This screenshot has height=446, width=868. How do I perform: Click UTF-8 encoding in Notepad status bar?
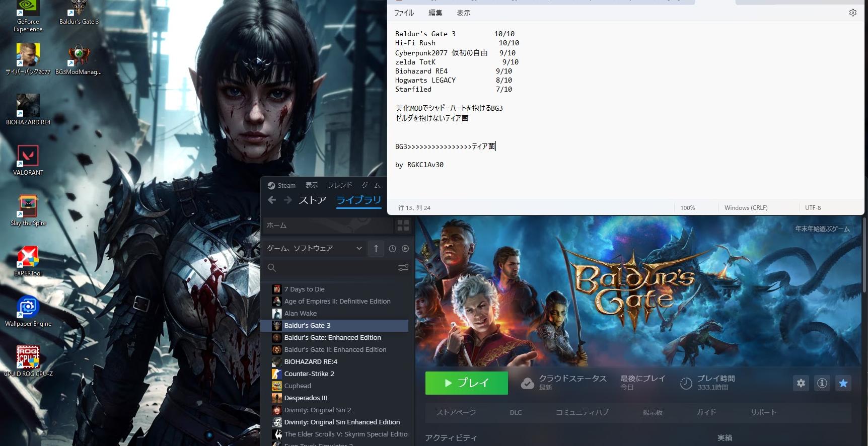[x=813, y=207]
